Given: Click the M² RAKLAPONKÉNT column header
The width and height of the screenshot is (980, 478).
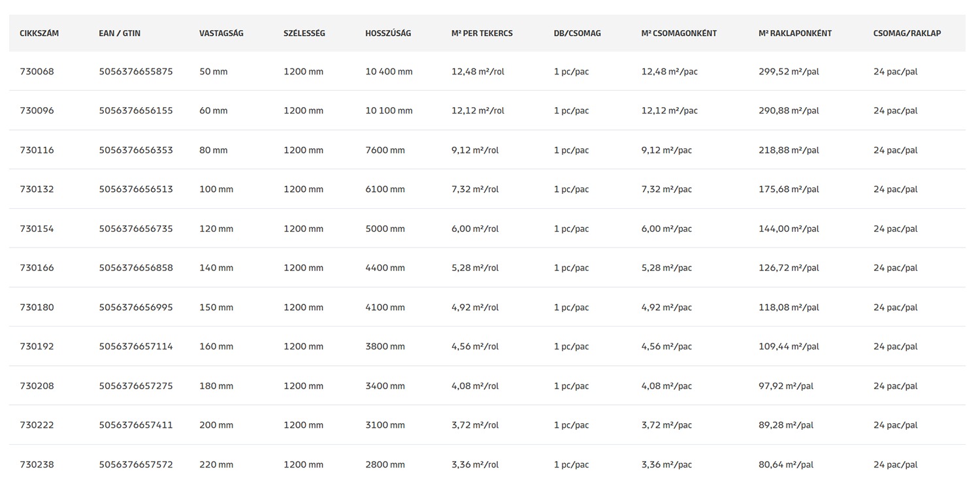Looking at the screenshot, I should click(795, 33).
